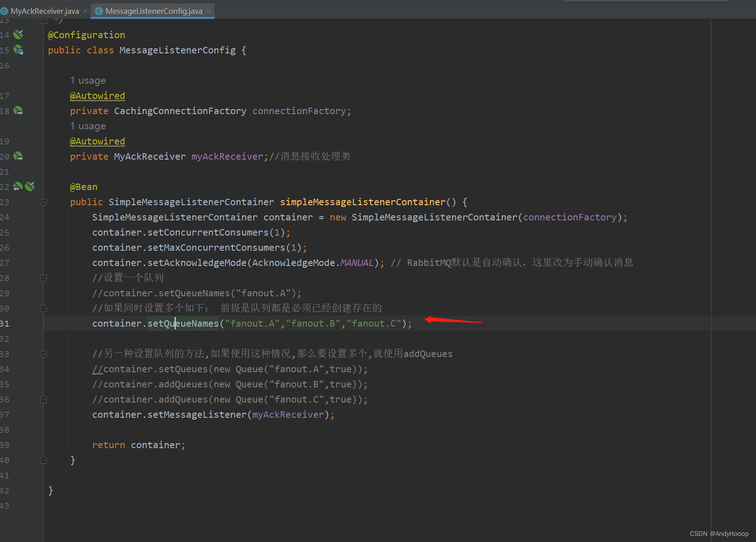
Task: Click the second Spring bean gutter icon on line 22
Action: 30,186
